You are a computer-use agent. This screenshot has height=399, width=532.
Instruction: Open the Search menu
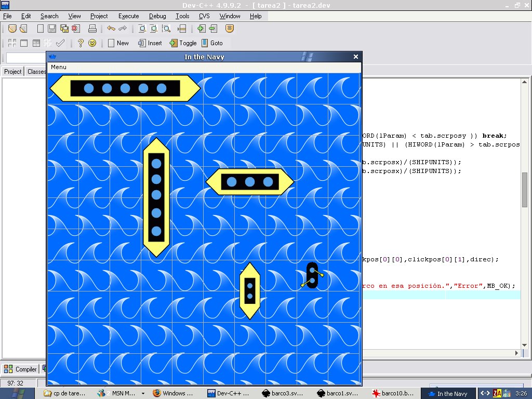point(49,16)
